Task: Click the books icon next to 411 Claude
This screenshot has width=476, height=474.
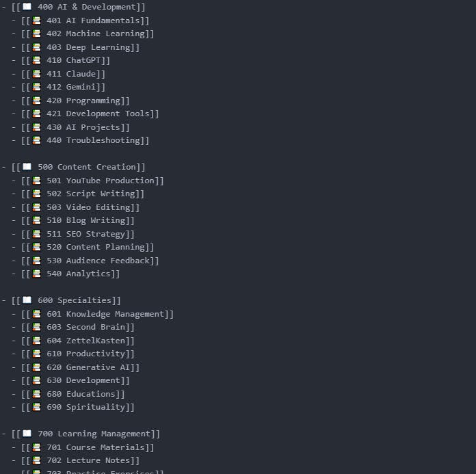Action: [x=36, y=74]
